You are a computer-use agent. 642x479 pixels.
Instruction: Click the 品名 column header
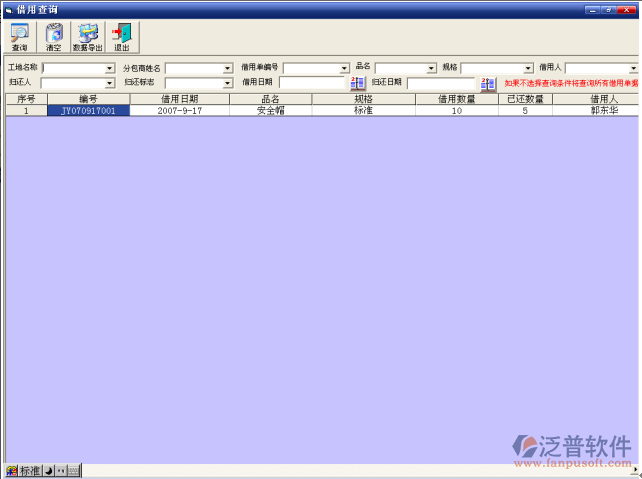(x=271, y=99)
